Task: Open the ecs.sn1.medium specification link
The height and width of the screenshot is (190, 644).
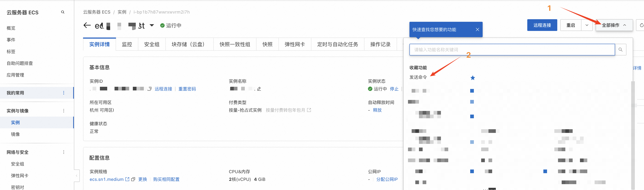Action: (109, 179)
